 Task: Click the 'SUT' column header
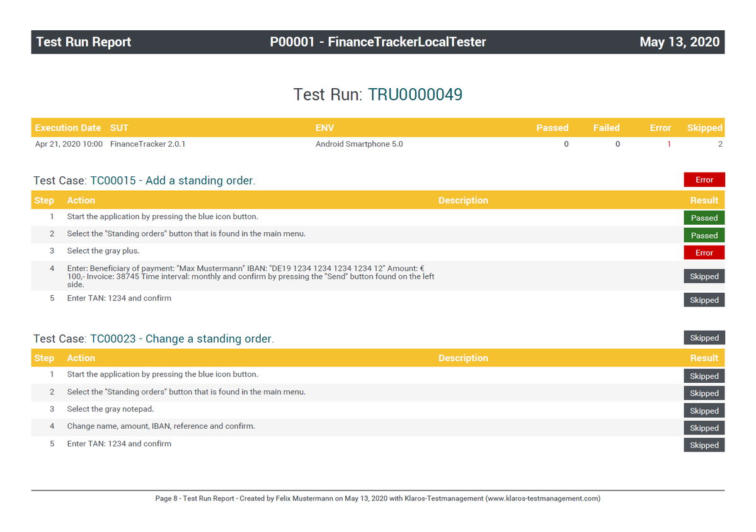tap(119, 128)
